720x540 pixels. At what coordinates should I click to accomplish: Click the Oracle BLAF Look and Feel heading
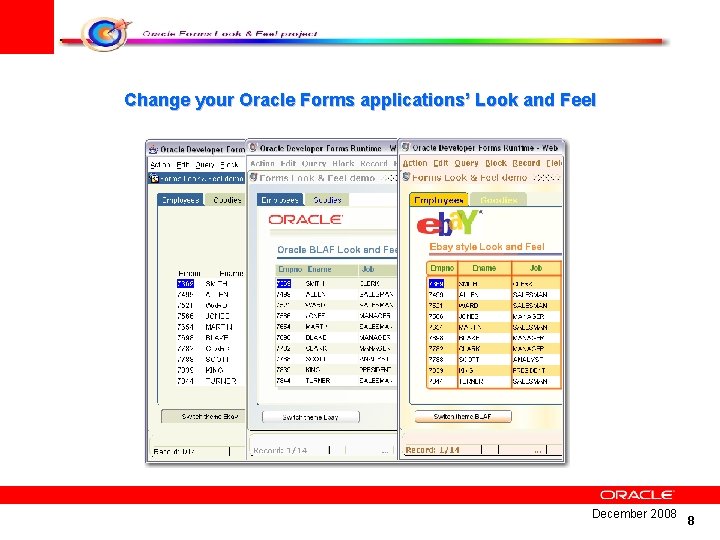[337, 250]
